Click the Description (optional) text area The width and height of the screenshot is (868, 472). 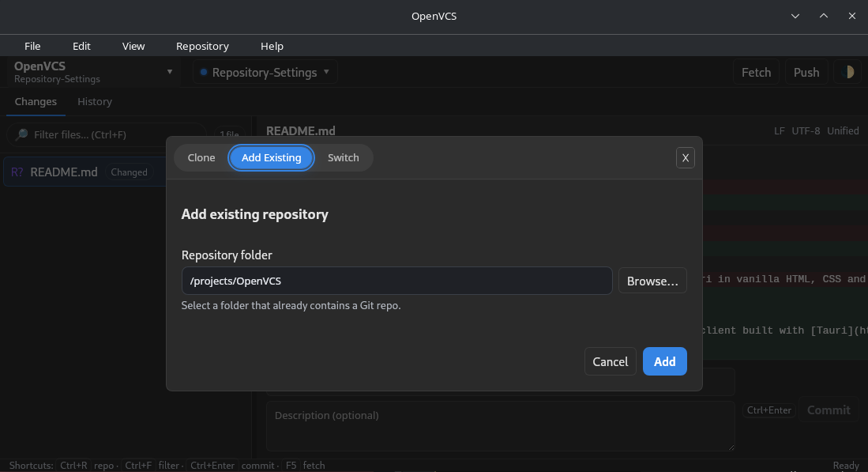(x=500, y=425)
